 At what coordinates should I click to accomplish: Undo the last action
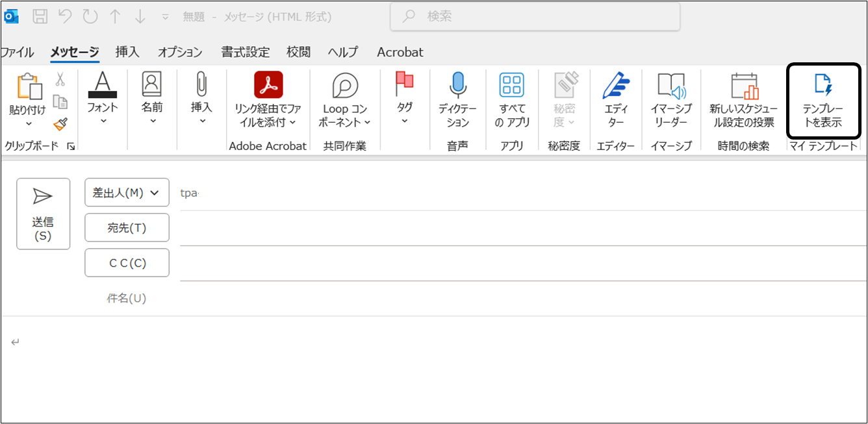click(x=65, y=17)
